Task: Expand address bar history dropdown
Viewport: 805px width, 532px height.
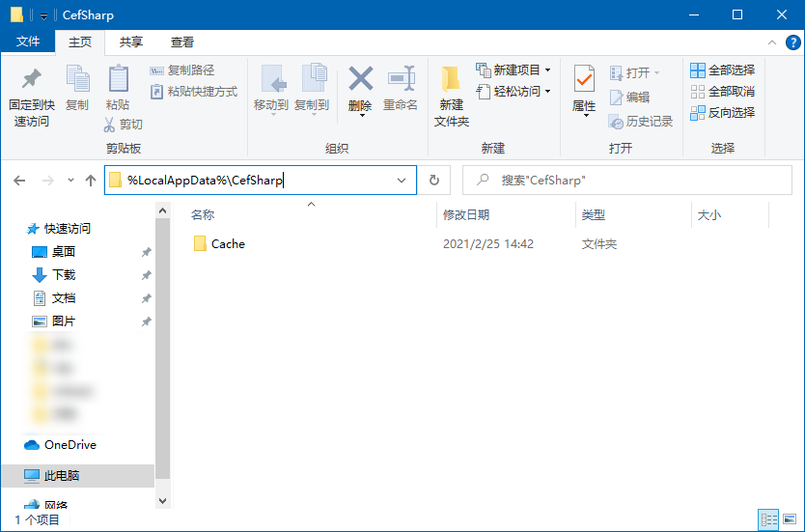Action: [402, 181]
